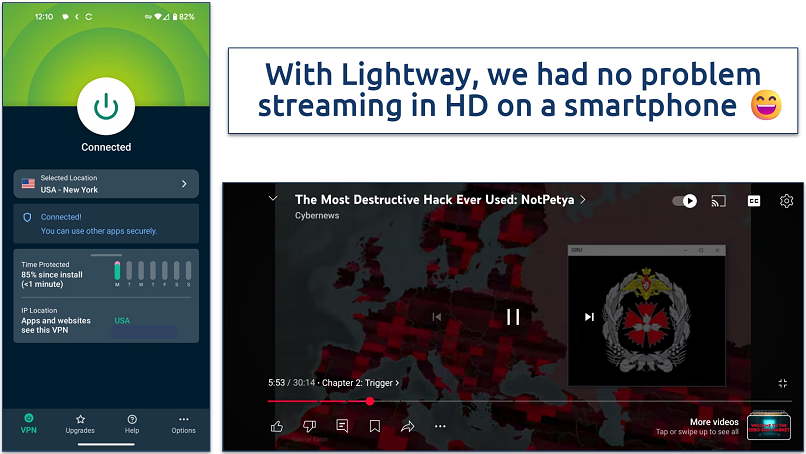
Task: Turn on closed captions with the CC button
Action: click(754, 201)
